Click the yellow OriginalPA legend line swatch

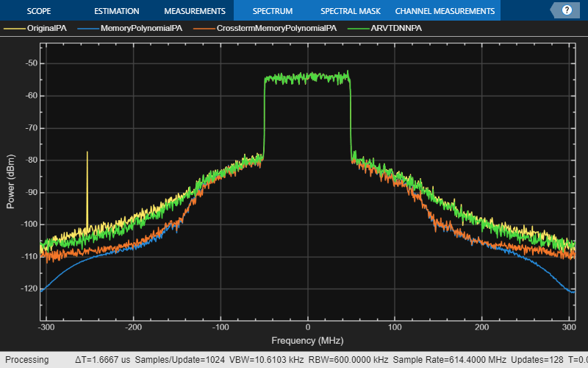(x=14, y=29)
